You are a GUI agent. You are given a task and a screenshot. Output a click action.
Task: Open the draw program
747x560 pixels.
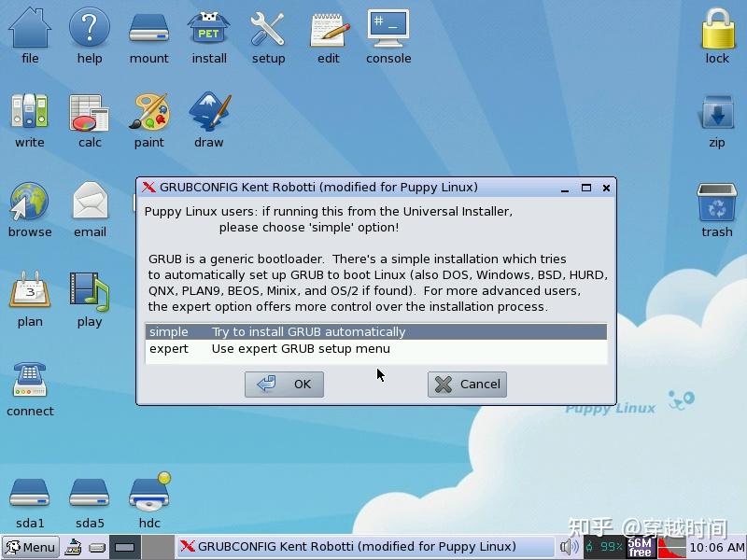tap(208, 114)
